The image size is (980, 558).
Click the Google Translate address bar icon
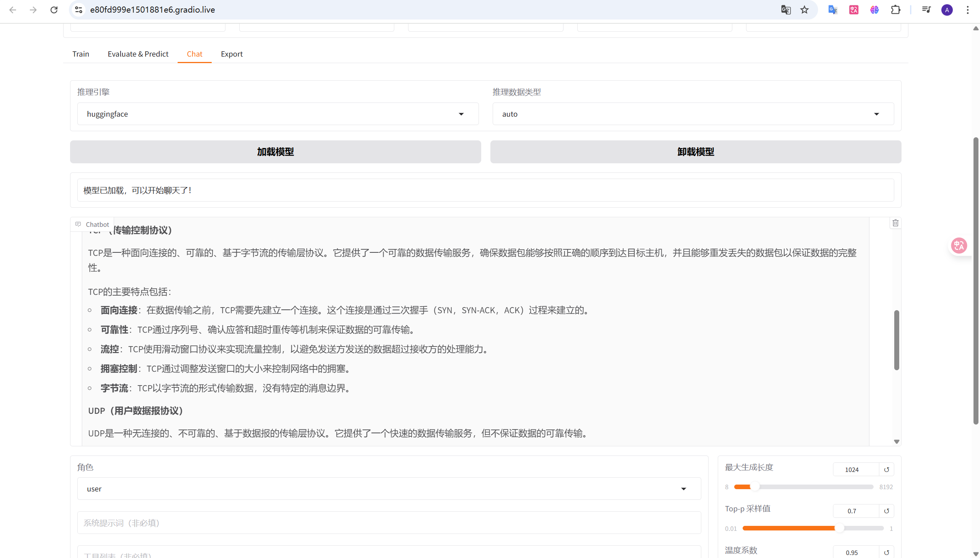coord(786,10)
